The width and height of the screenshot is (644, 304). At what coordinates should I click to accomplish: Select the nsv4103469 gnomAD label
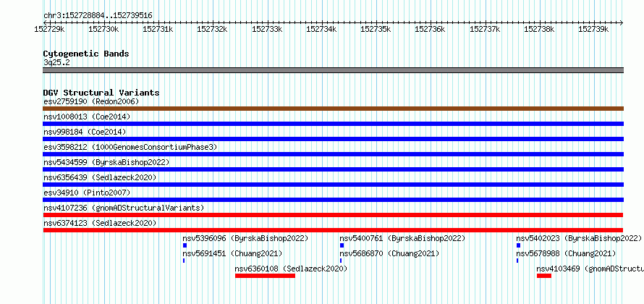pyautogui.click(x=590, y=269)
